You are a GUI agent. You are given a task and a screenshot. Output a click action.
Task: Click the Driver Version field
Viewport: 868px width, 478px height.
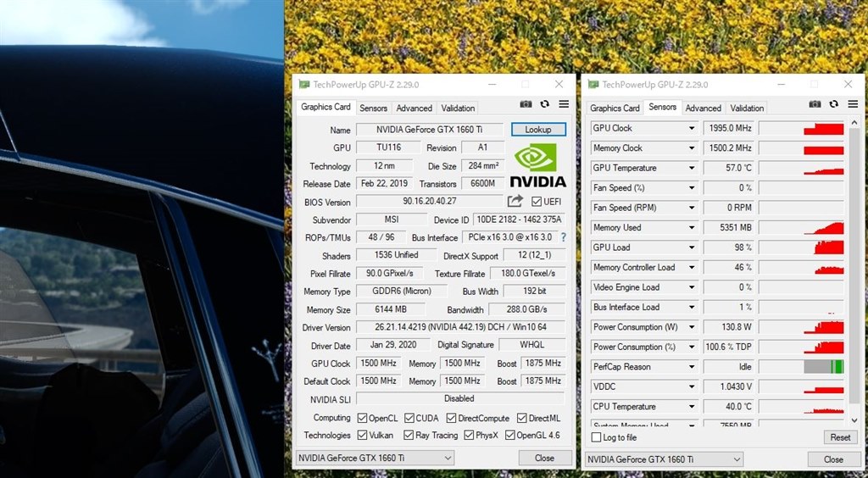(460, 327)
